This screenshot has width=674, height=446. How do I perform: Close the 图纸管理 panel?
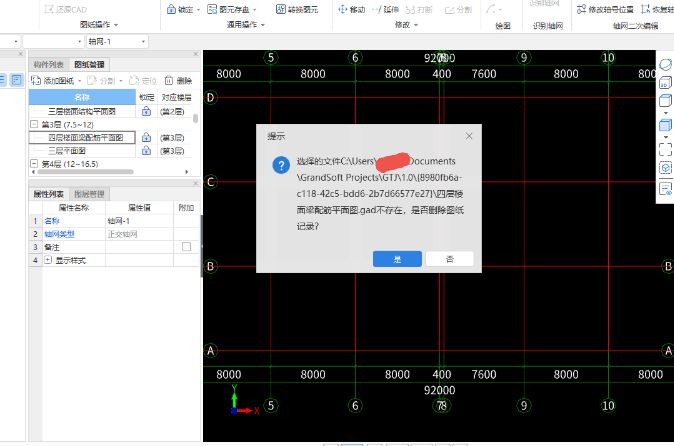click(x=196, y=54)
